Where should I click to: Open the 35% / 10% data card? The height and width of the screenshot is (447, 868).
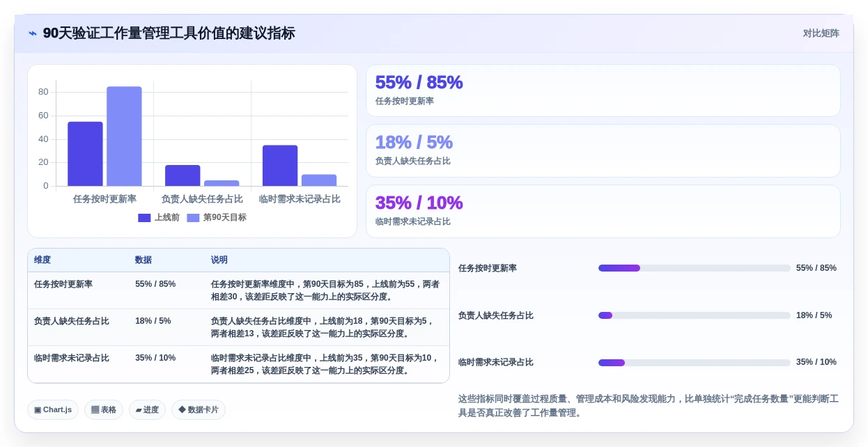click(x=603, y=211)
